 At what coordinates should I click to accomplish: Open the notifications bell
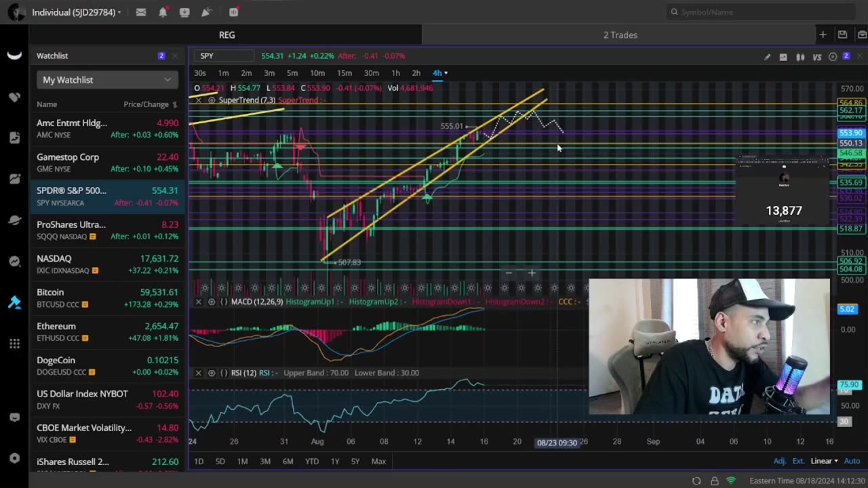click(163, 12)
